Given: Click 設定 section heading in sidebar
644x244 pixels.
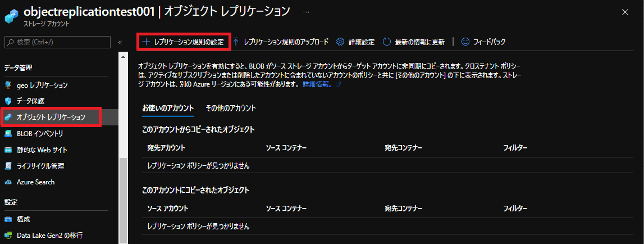Looking at the screenshot, I should pos(11,202).
